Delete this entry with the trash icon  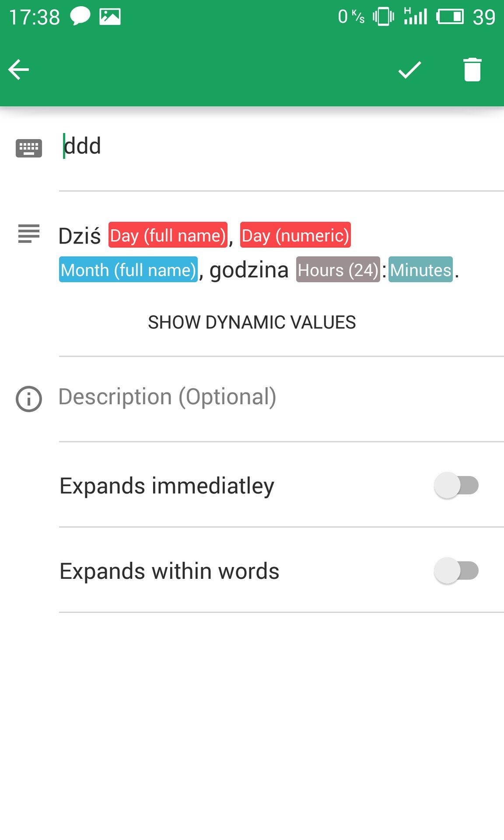[472, 70]
